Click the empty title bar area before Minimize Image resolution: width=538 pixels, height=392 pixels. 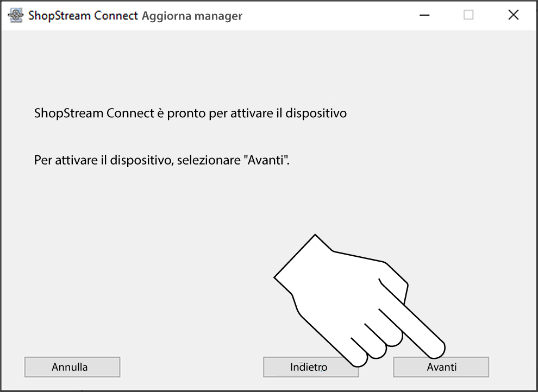pyautogui.click(x=326, y=15)
